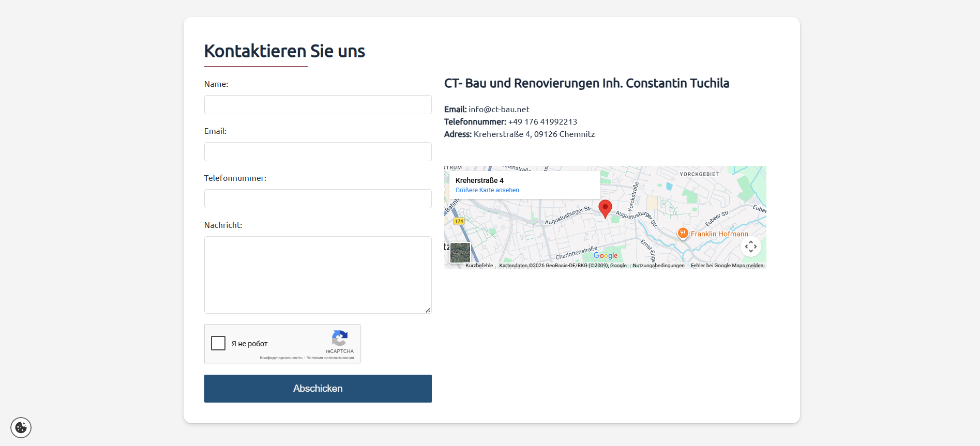Click the Google logo on the map
The image size is (980, 446).
[x=605, y=255]
